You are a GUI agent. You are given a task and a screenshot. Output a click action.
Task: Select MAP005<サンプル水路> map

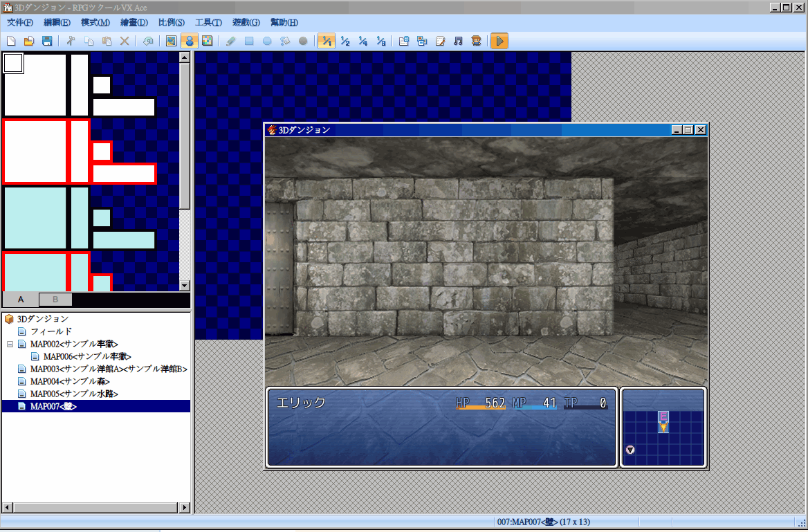click(74, 394)
